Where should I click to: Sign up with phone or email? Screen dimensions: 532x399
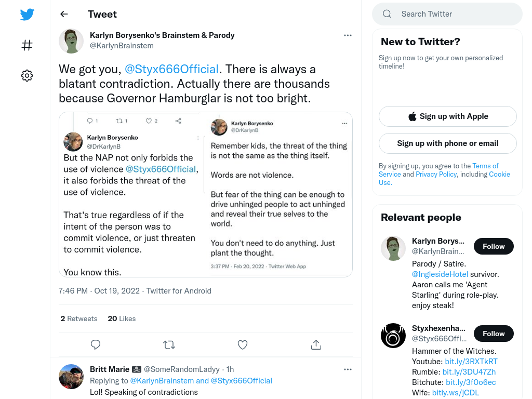pyautogui.click(x=447, y=143)
